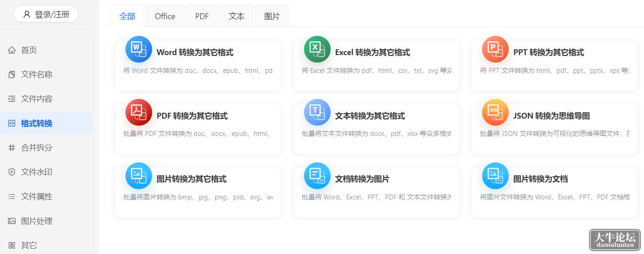644x254 pixels.
Task: Open 图片转换为其它格式 title
Action: point(192,179)
